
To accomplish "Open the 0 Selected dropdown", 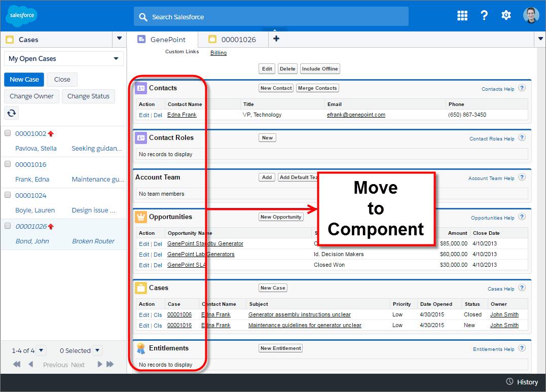I will [x=97, y=350].
